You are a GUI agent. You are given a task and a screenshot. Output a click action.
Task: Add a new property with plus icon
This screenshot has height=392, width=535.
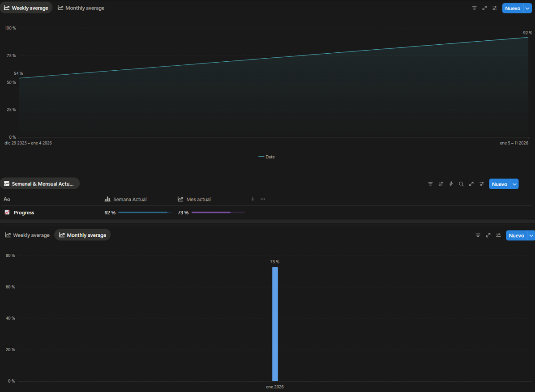(x=253, y=199)
